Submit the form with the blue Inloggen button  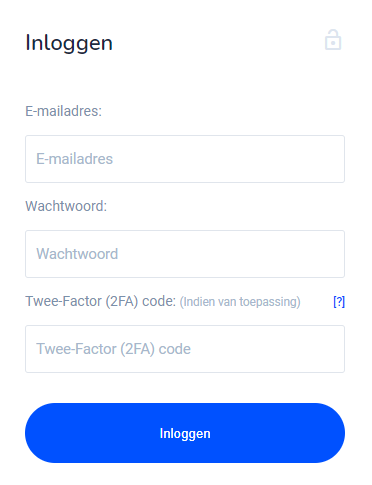[x=185, y=433]
